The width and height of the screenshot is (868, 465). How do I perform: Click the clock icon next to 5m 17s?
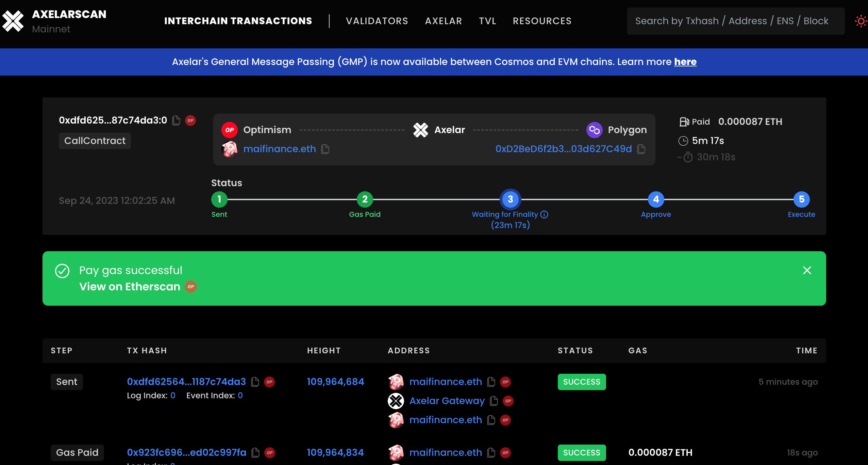coord(683,141)
